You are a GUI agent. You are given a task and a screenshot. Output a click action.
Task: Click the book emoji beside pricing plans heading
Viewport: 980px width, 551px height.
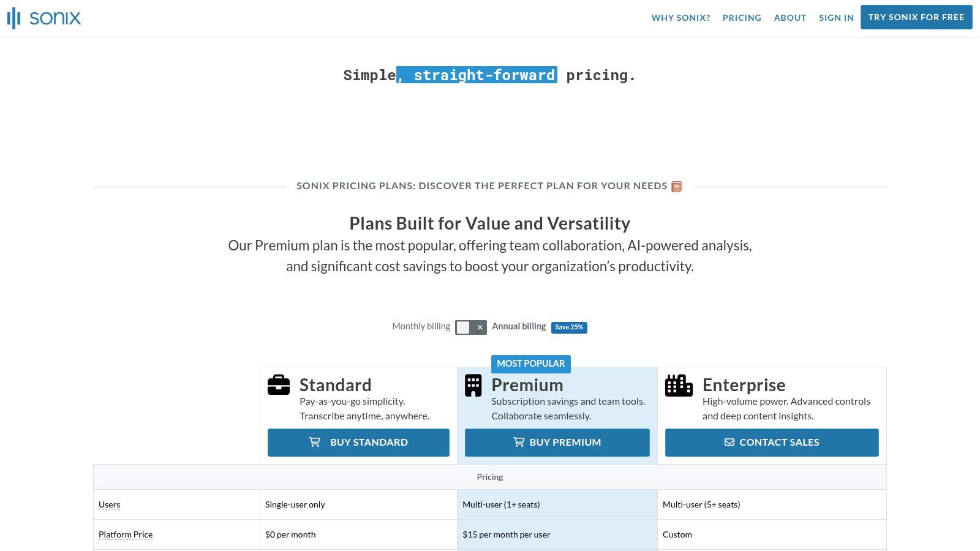[677, 187]
